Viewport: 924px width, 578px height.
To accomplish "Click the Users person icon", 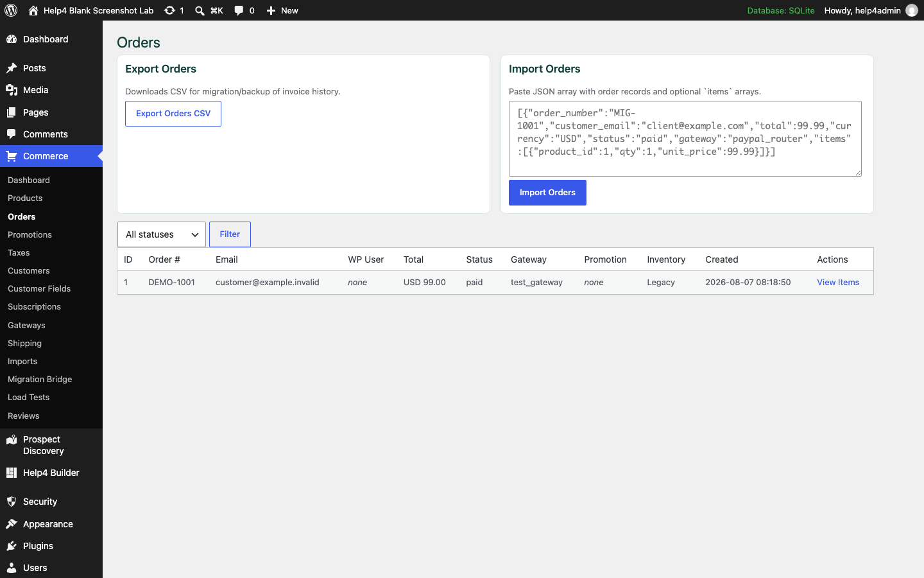I will (x=12, y=568).
